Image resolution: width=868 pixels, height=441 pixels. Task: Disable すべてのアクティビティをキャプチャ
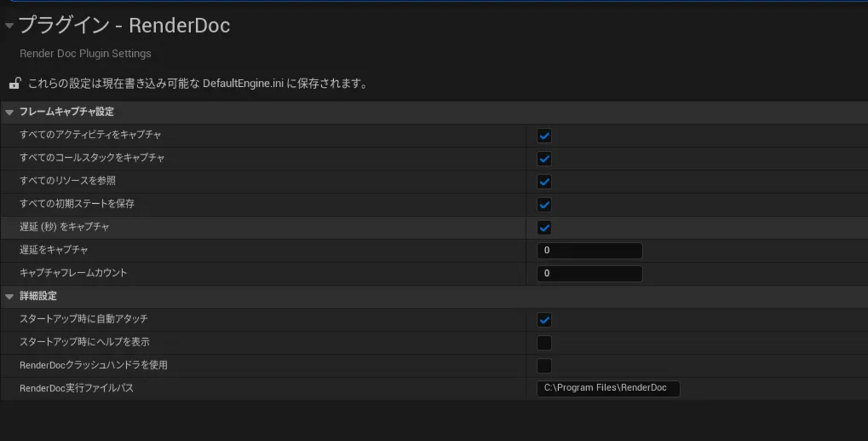(x=544, y=136)
